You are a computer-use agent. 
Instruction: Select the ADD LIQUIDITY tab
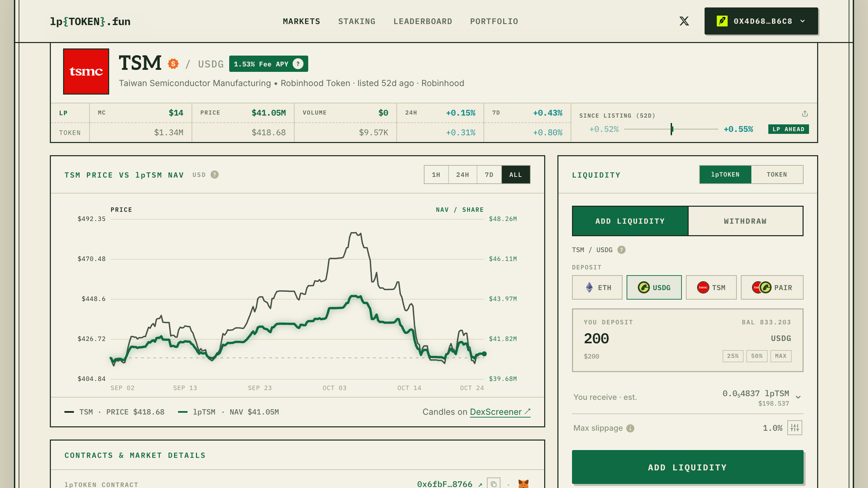tap(630, 221)
